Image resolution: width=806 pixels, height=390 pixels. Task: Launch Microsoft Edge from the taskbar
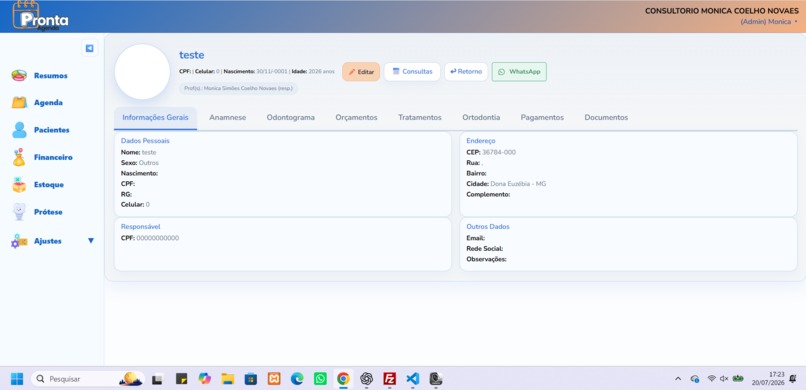pyautogui.click(x=297, y=379)
